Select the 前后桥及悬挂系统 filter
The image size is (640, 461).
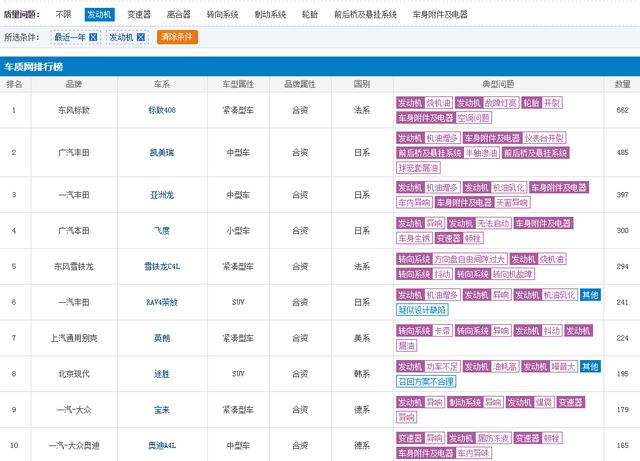pos(365,15)
